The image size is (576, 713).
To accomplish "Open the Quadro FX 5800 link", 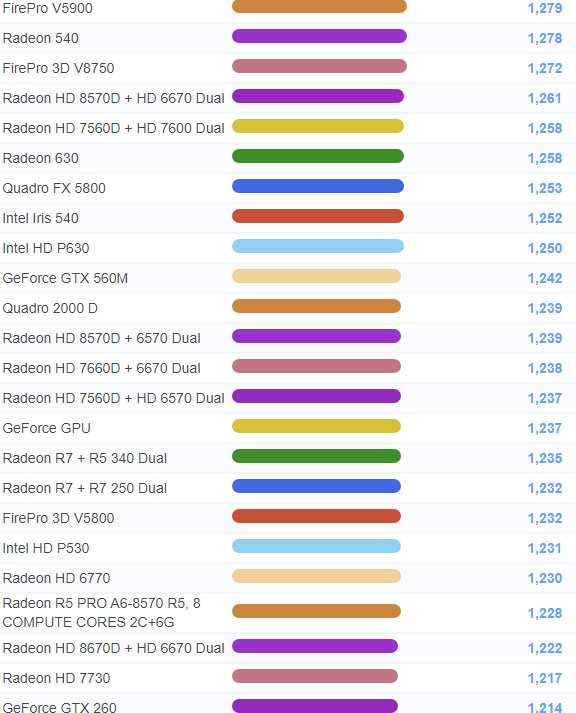I will [x=54, y=188].
